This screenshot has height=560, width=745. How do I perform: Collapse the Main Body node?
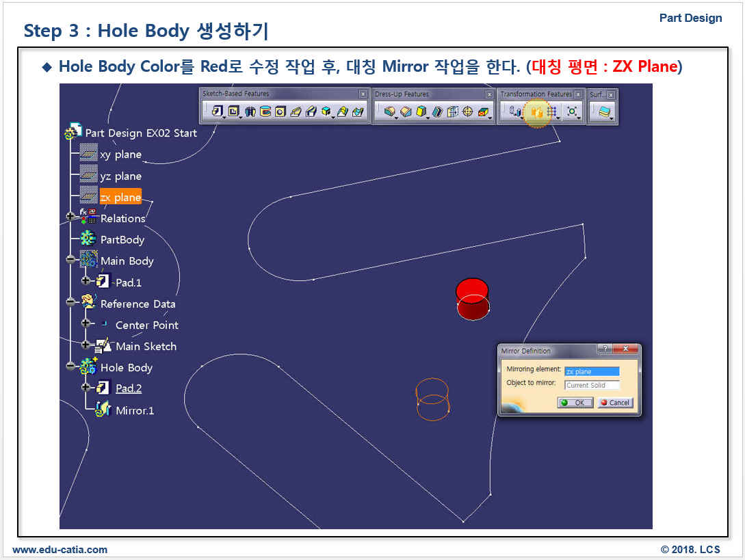pos(70,260)
